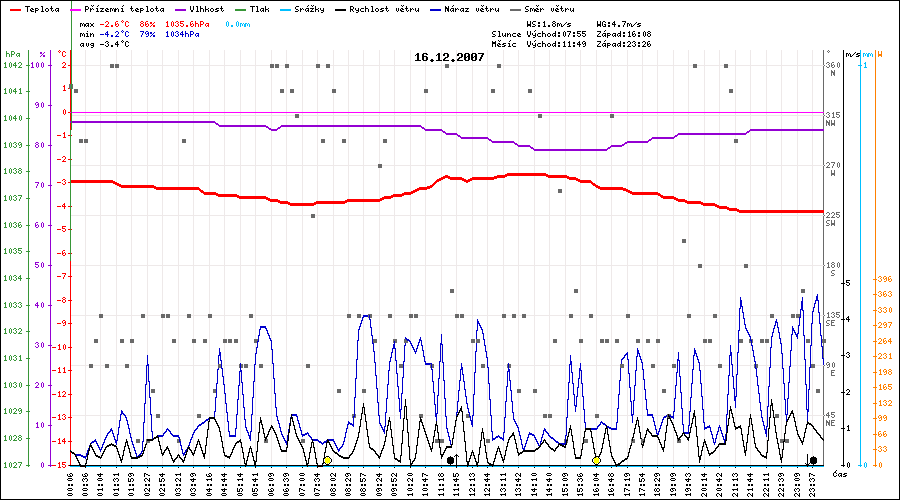The image size is (900, 500).
Task: Click the °C axis unit label
Action: point(62,54)
